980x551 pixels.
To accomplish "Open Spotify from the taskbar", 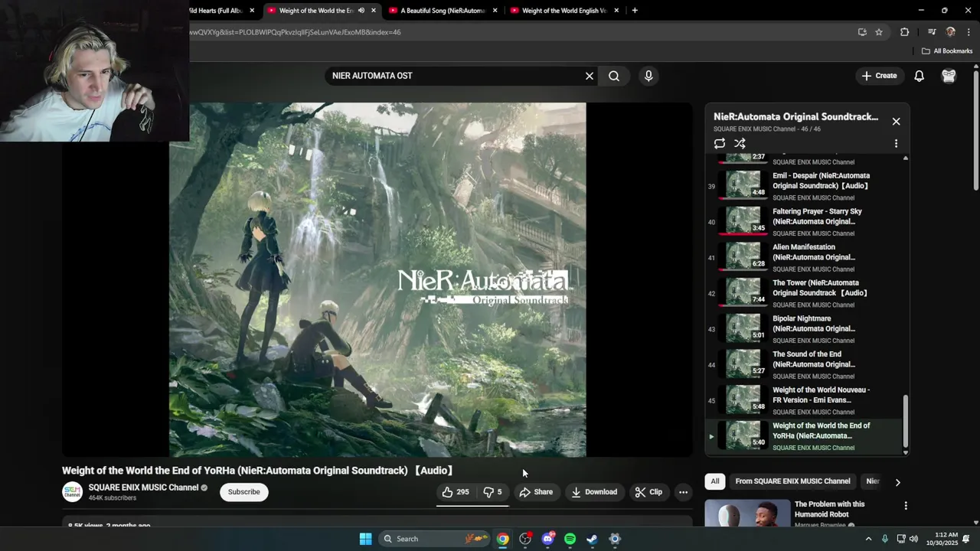I will pyautogui.click(x=570, y=539).
